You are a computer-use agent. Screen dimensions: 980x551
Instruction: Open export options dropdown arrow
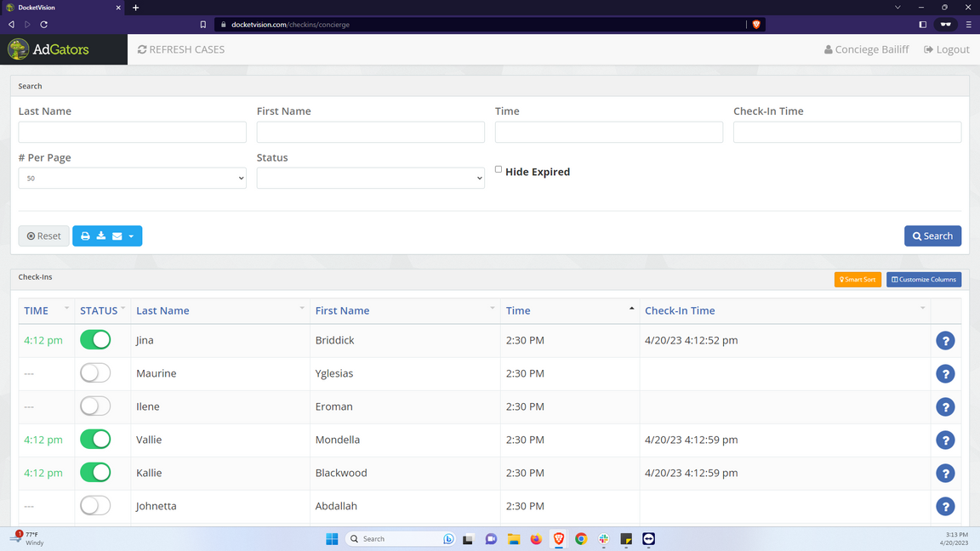pos(131,236)
